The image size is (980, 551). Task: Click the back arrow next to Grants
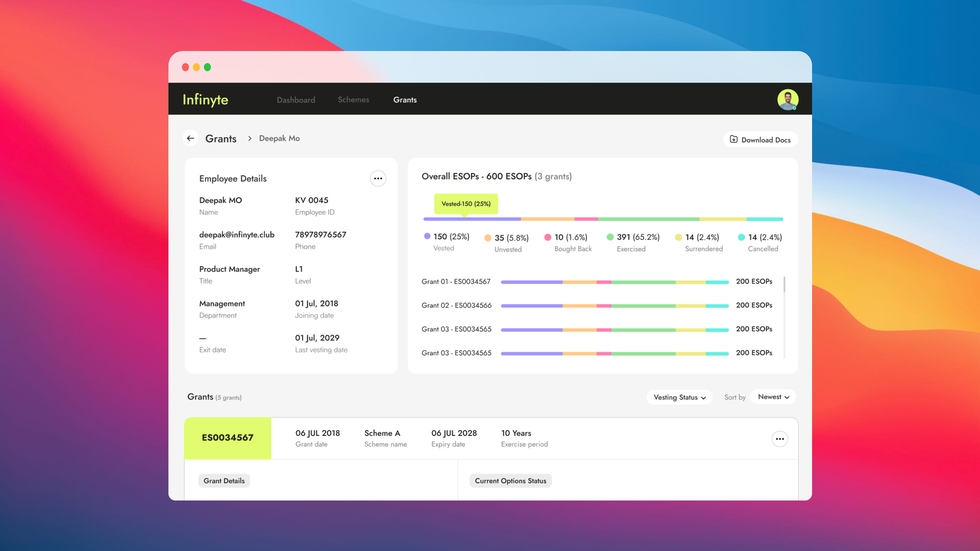pyautogui.click(x=191, y=139)
